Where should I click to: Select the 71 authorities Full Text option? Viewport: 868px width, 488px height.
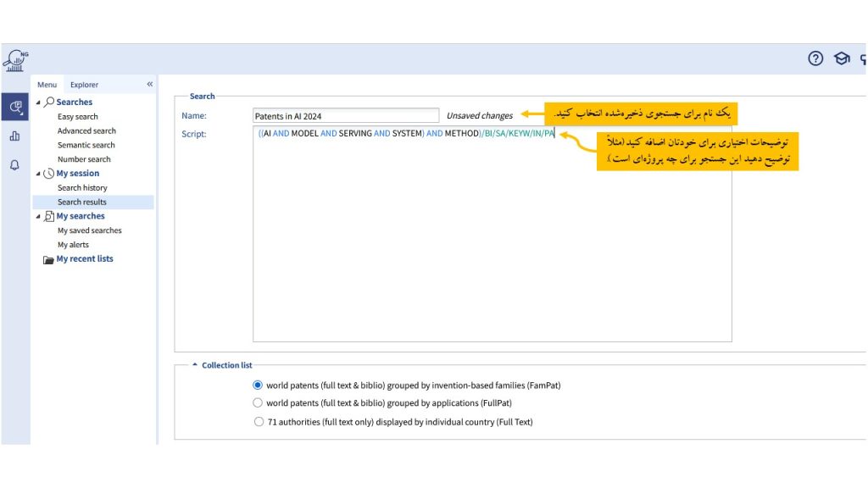(259, 422)
